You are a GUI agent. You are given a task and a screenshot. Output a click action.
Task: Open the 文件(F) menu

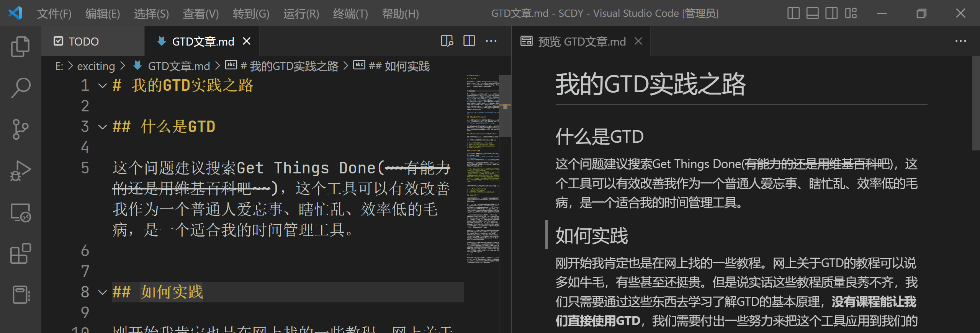point(54,14)
